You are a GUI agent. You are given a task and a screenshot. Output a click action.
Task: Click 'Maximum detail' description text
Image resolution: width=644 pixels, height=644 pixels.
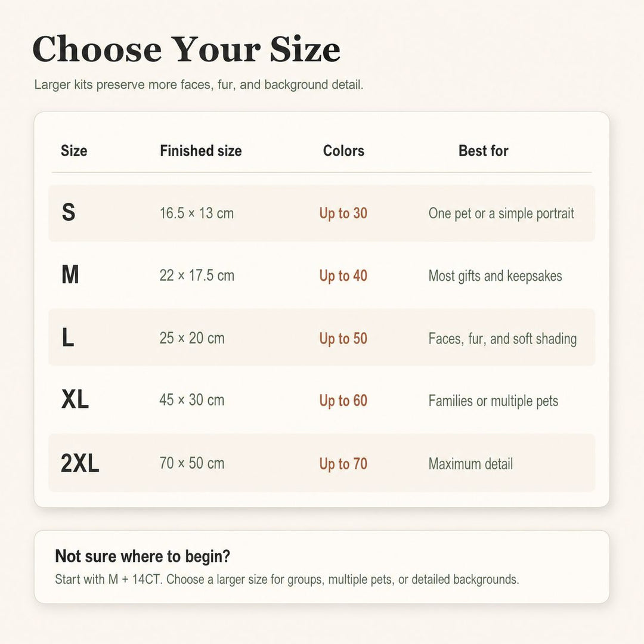coord(470,464)
